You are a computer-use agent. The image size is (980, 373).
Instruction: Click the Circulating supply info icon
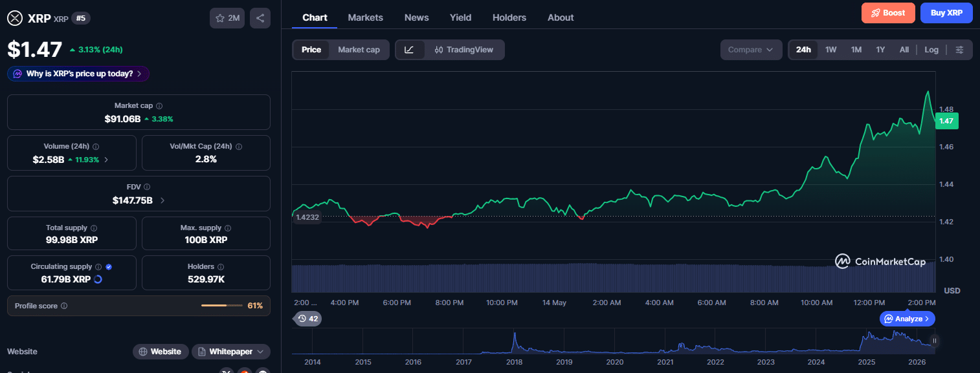coord(98,266)
